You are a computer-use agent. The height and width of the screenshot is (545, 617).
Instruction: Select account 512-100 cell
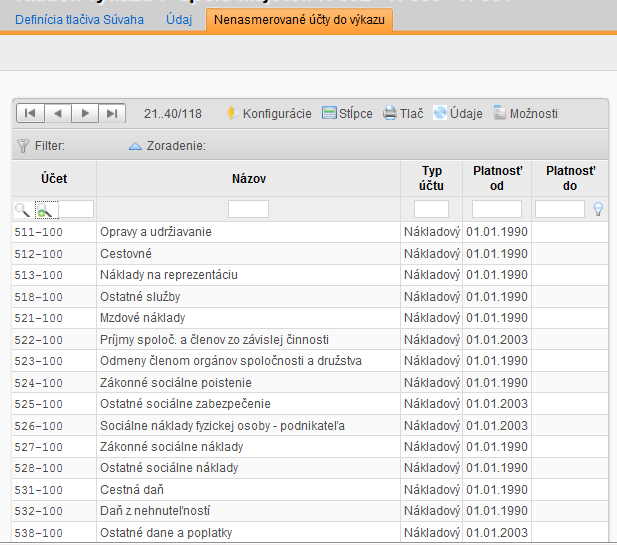click(54, 254)
